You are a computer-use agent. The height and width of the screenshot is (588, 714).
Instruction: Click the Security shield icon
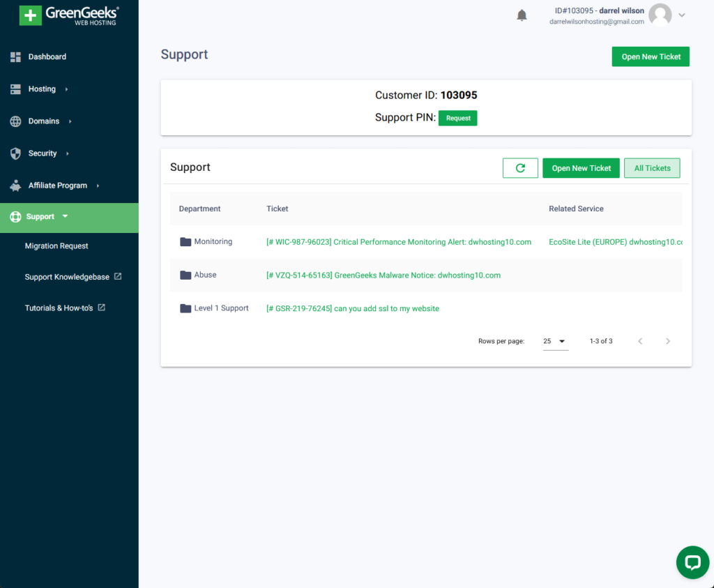pyautogui.click(x=15, y=153)
